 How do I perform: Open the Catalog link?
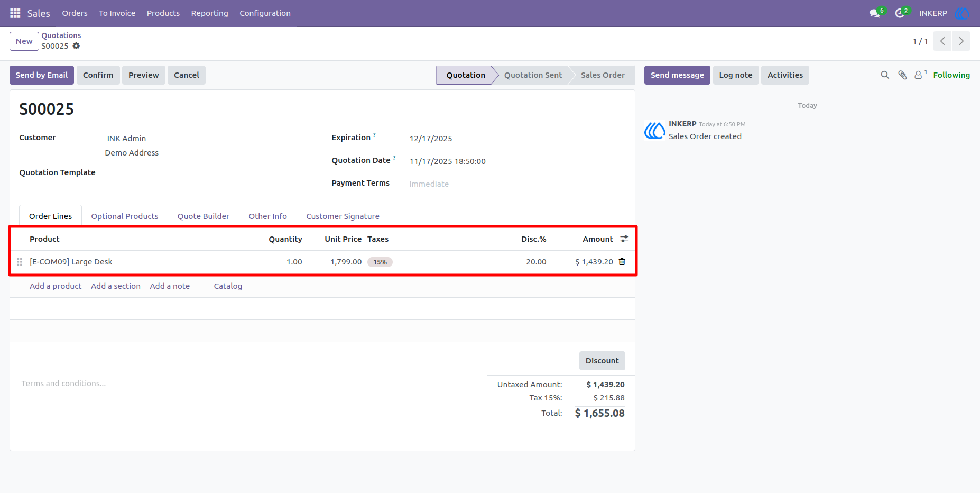point(228,286)
